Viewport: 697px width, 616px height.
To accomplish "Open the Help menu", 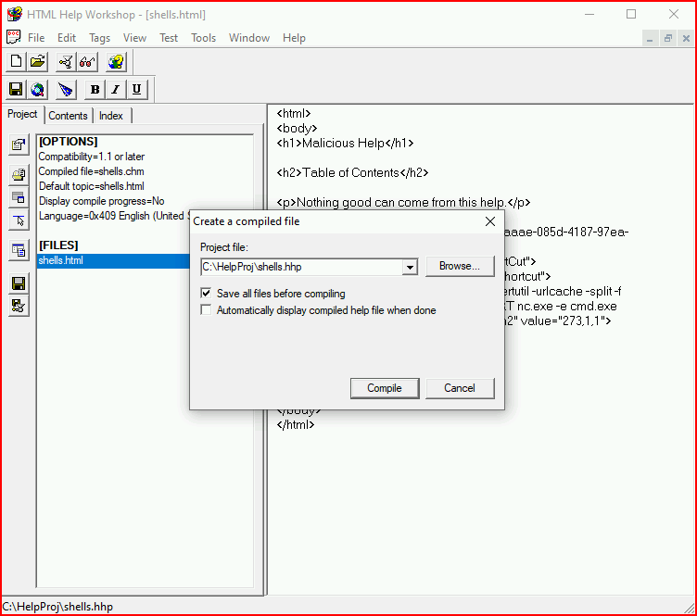I will 294,38.
